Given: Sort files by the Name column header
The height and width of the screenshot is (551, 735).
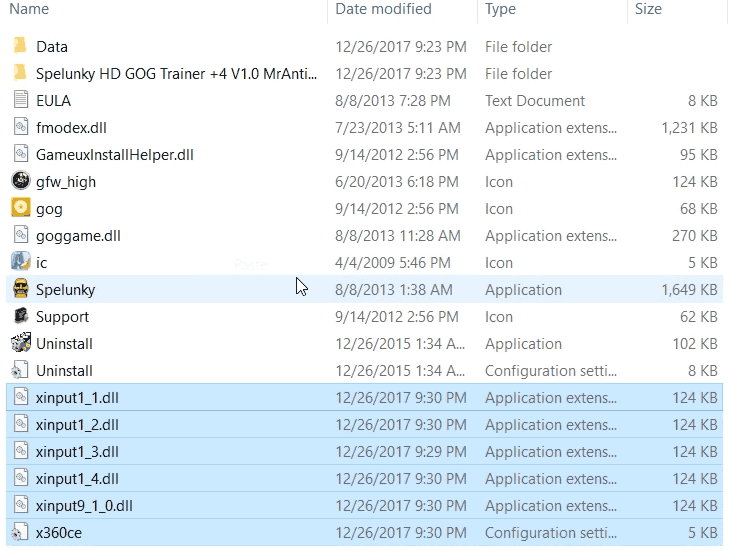Looking at the screenshot, I should point(29,9).
